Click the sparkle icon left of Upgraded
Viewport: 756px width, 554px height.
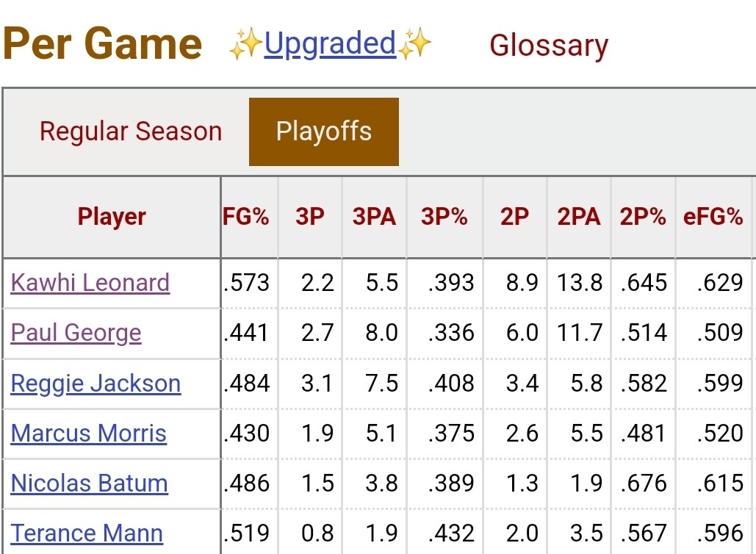245,46
